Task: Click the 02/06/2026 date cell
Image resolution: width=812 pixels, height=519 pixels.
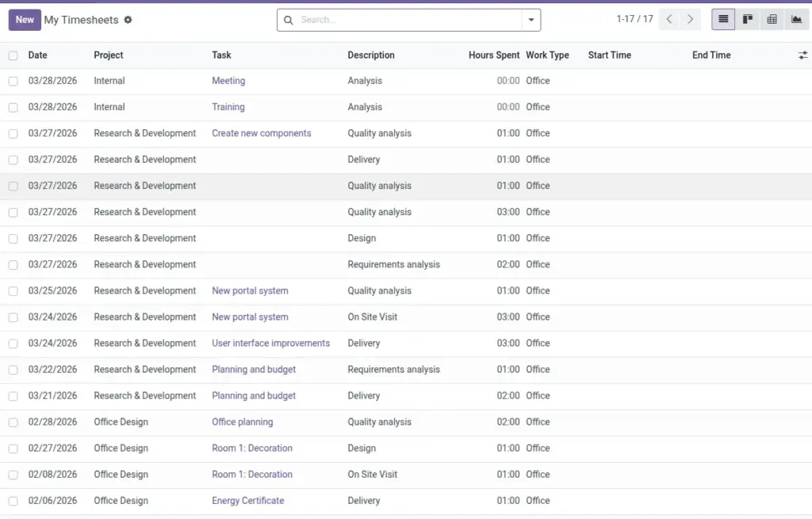Action: [52, 501]
